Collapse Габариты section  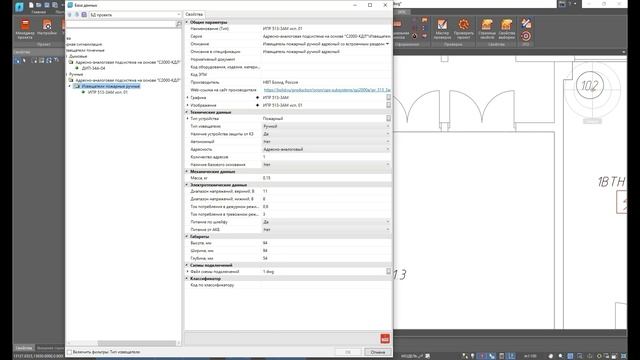coord(187,236)
